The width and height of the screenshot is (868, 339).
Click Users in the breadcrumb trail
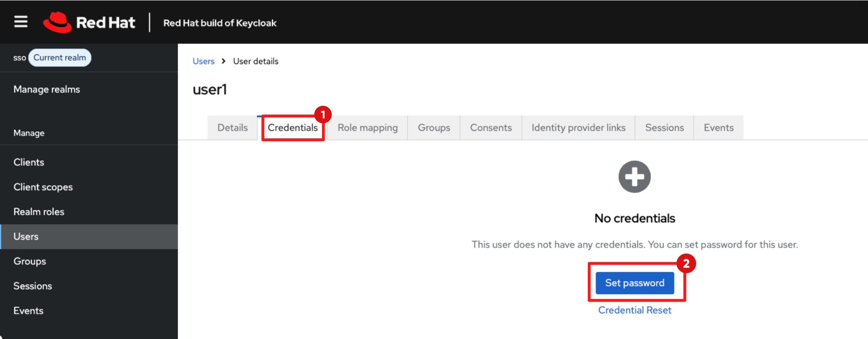pyautogui.click(x=203, y=61)
